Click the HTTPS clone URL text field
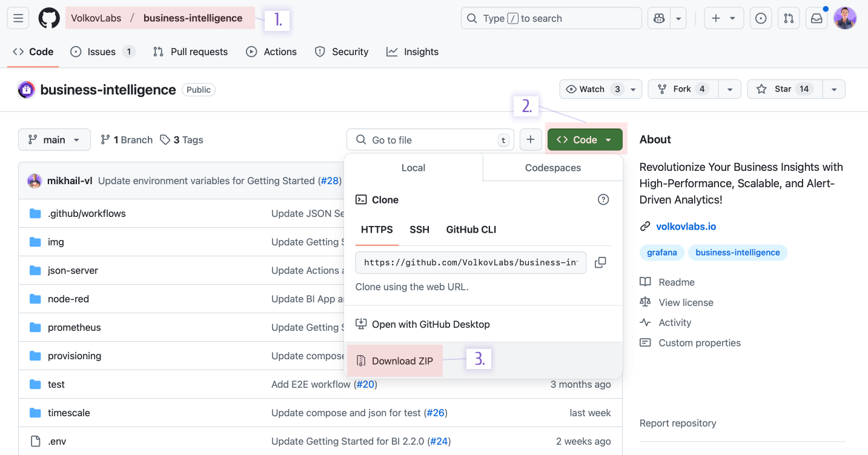 click(471, 262)
